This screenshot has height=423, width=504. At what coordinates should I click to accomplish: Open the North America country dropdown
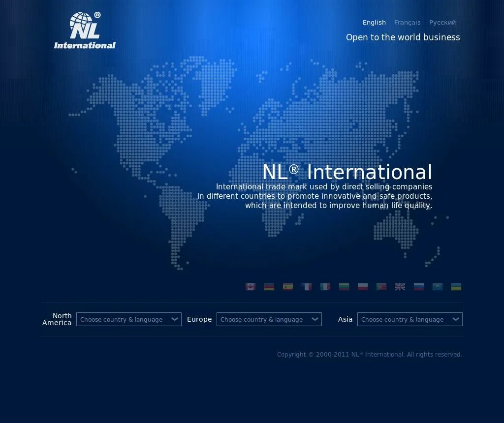coord(129,319)
